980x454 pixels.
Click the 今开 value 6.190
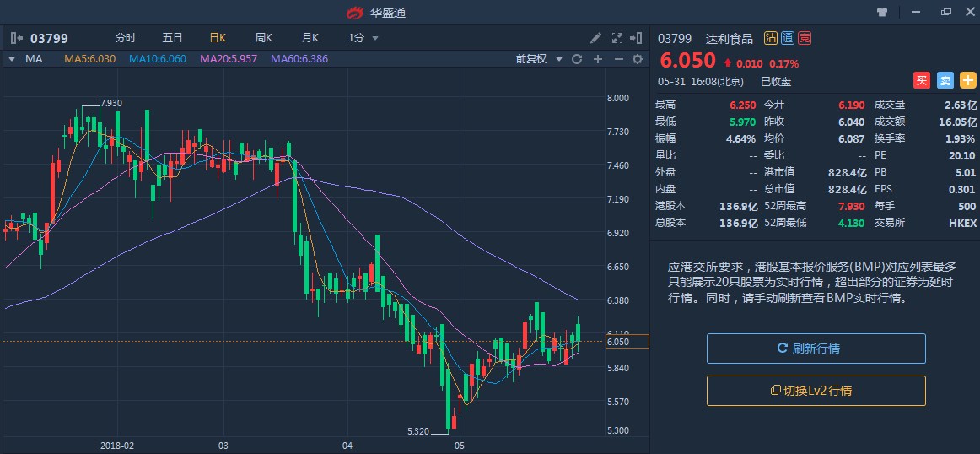click(x=852, y=105)
